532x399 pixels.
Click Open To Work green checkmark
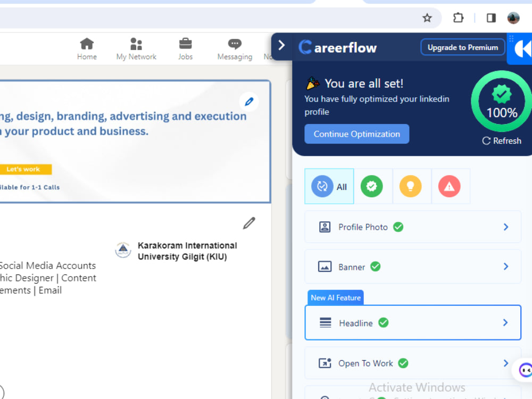(x=403, y=363)
